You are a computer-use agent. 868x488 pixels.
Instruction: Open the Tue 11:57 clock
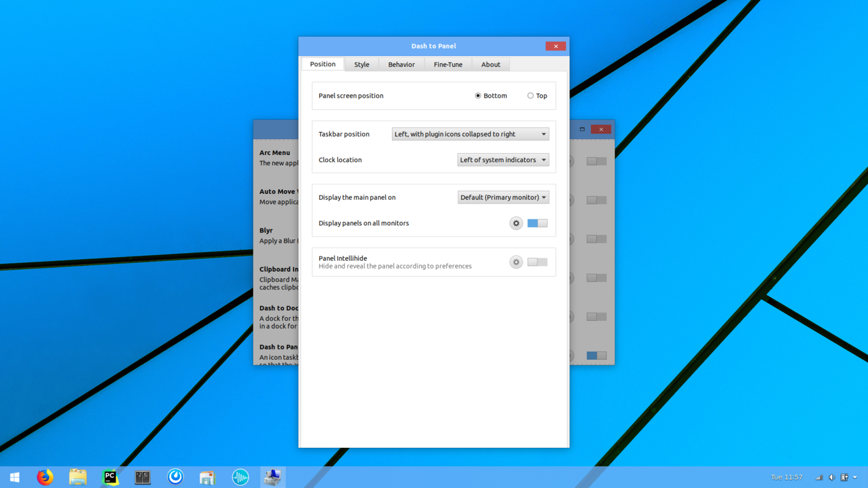[786, 477]
